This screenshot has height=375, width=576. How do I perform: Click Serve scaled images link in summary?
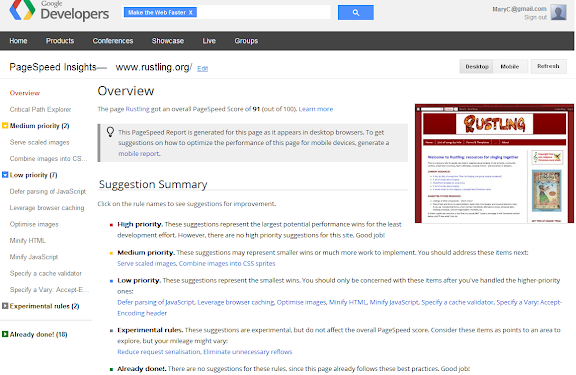coord(147,263)
